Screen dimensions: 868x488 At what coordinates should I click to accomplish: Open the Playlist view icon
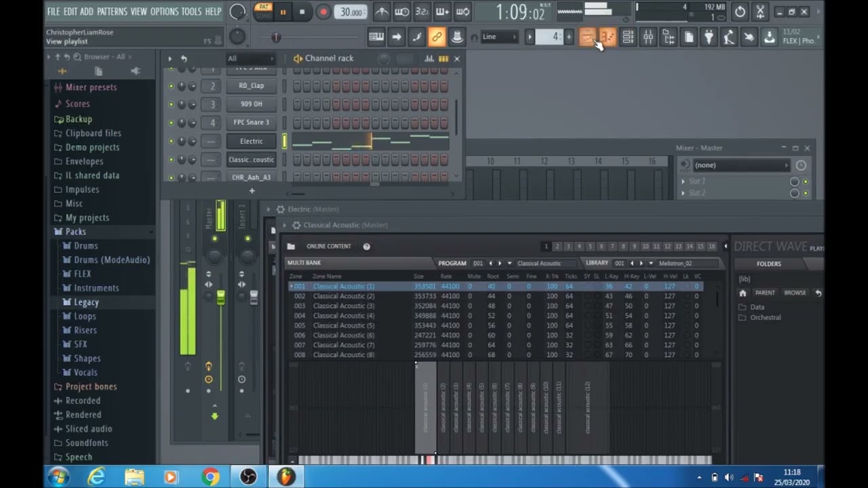pos(587,38)
